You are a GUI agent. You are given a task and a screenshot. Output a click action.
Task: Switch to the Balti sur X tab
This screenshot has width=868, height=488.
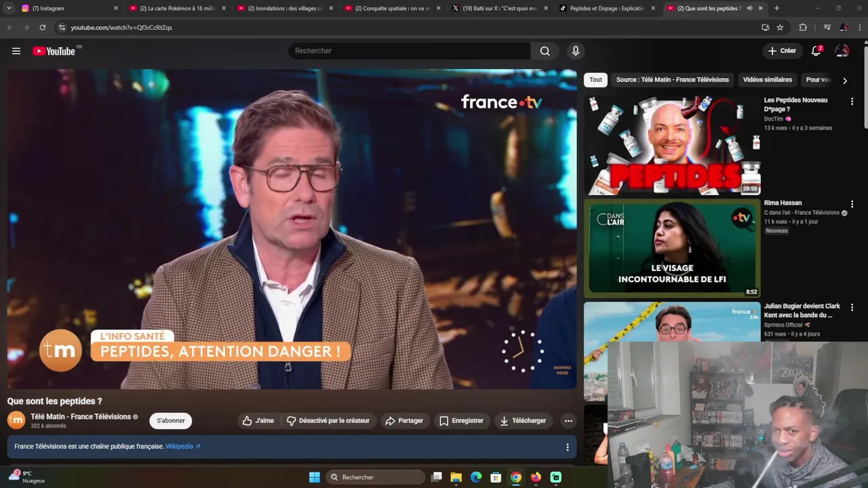coord(499,8)
